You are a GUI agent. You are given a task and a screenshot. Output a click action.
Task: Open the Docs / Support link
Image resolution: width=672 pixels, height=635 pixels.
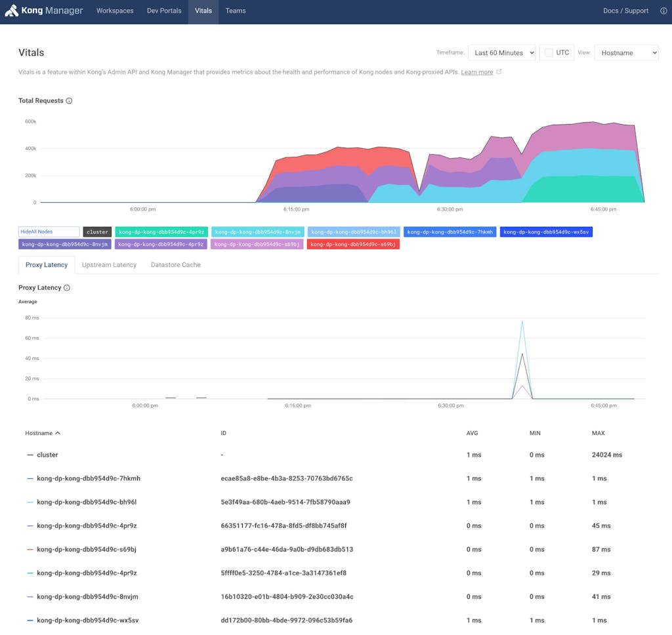625,11
